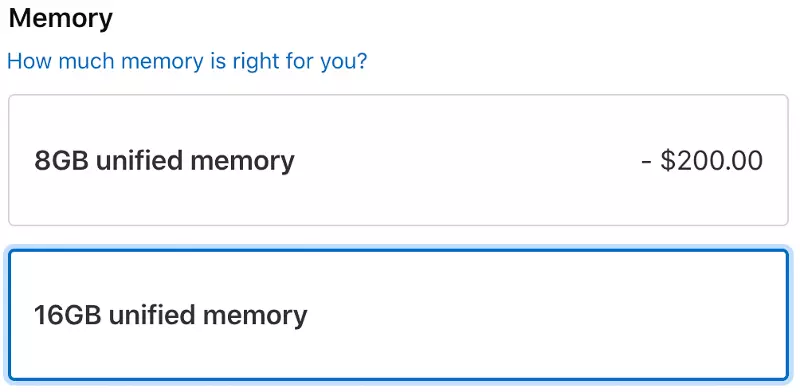
Task: Pick the currently highlighted 16GB memory card
Action: pos(398,315)
